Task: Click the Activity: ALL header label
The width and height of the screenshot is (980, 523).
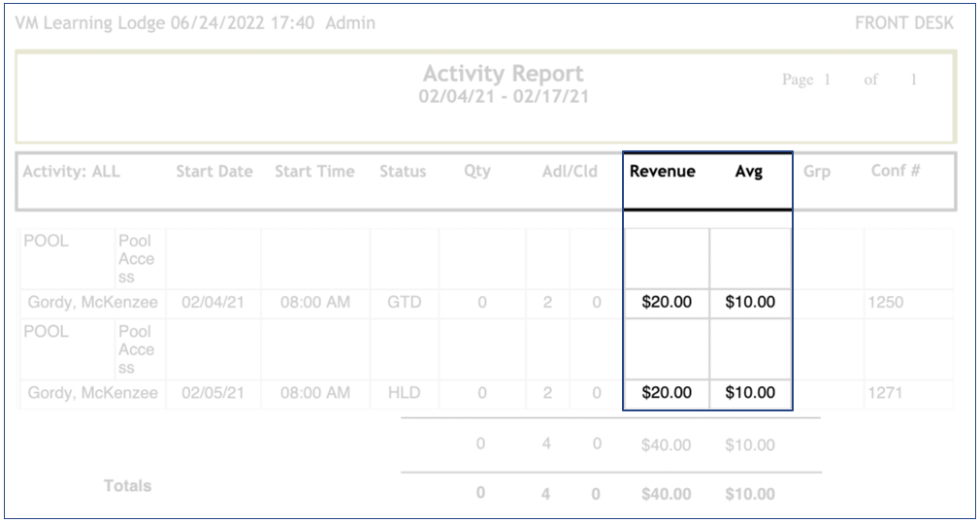Action: 72,172
